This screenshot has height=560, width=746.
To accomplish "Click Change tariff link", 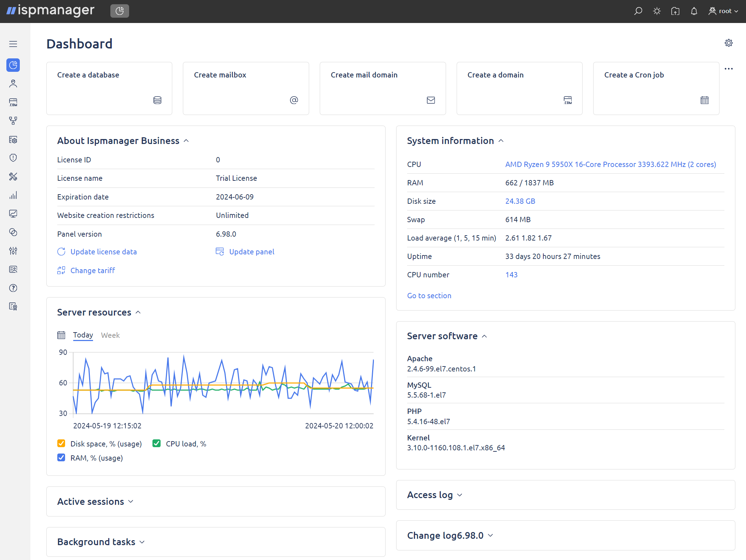I will [86, 271].
